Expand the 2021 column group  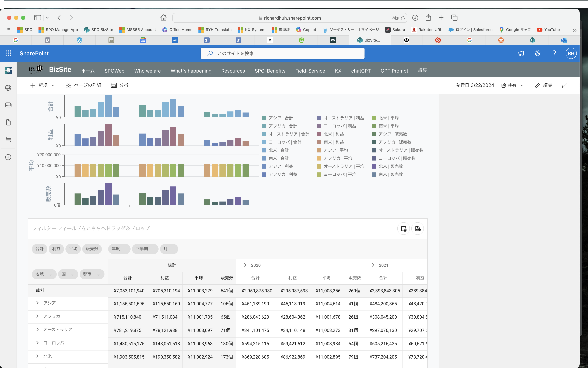coord(373,265)
